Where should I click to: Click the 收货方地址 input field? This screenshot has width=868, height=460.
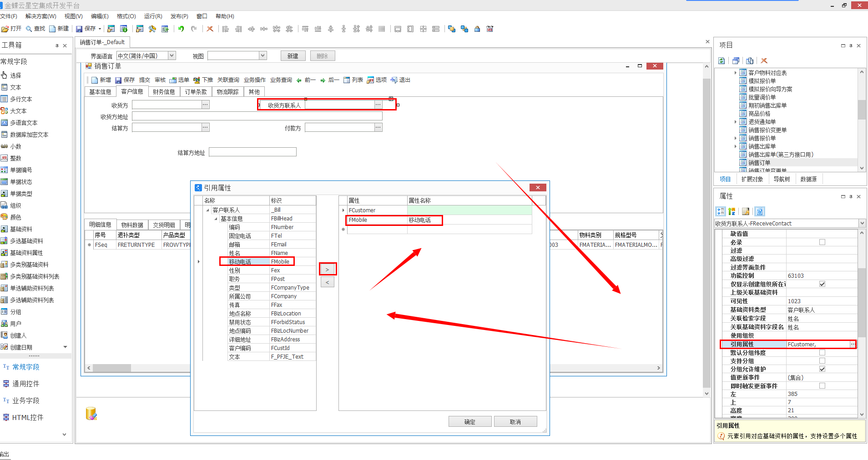point(257,116)
